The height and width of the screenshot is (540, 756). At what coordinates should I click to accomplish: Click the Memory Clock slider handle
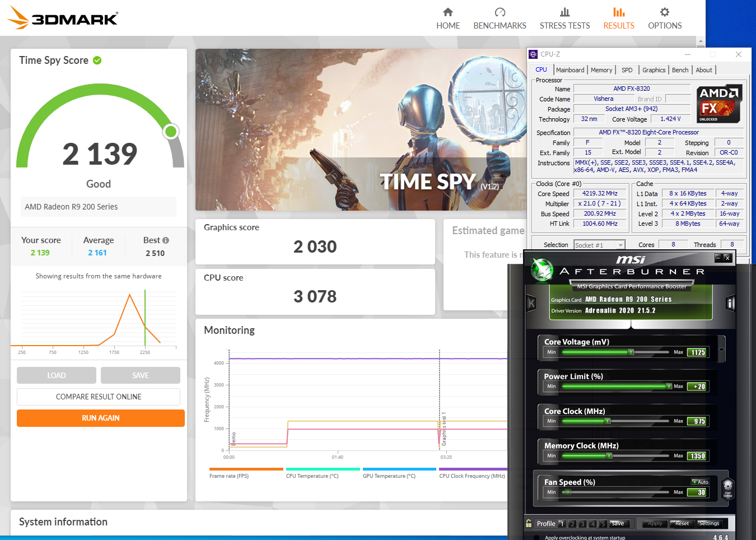pyautogui.click(x=609, y=456)
